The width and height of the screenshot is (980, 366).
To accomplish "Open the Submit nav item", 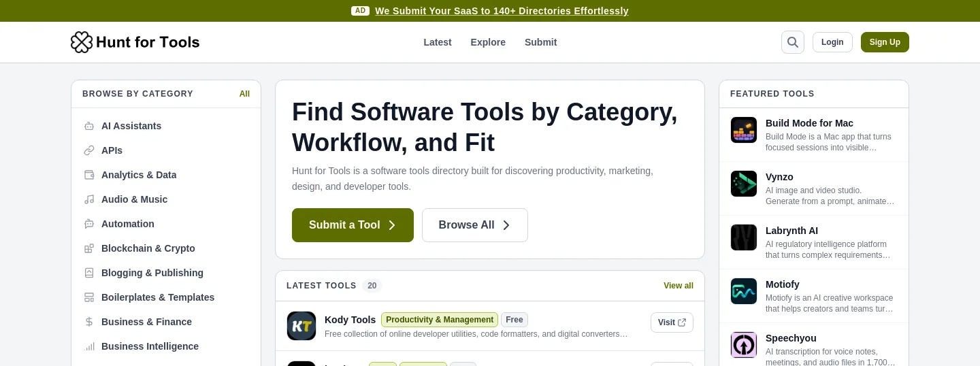I will point(540,42).
